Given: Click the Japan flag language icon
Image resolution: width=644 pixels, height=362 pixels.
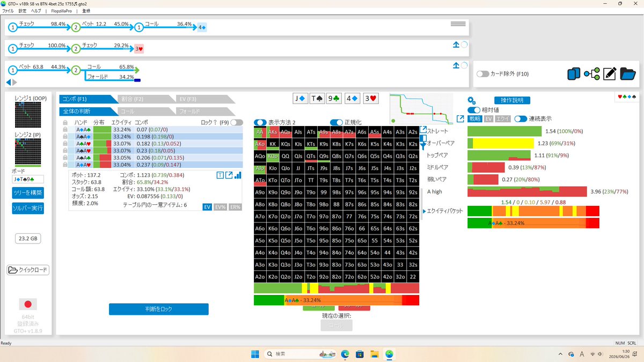Looking at the screenshot, I should tap(28, 304).
